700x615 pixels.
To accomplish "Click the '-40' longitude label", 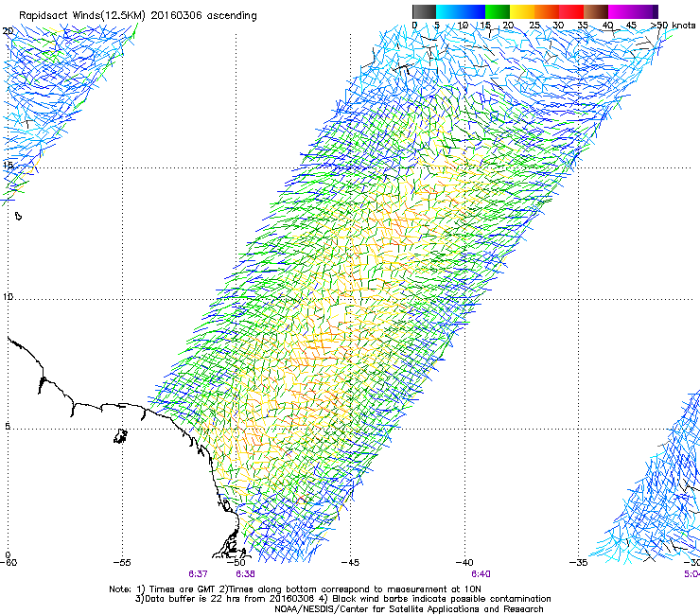I will coord(464,563).
